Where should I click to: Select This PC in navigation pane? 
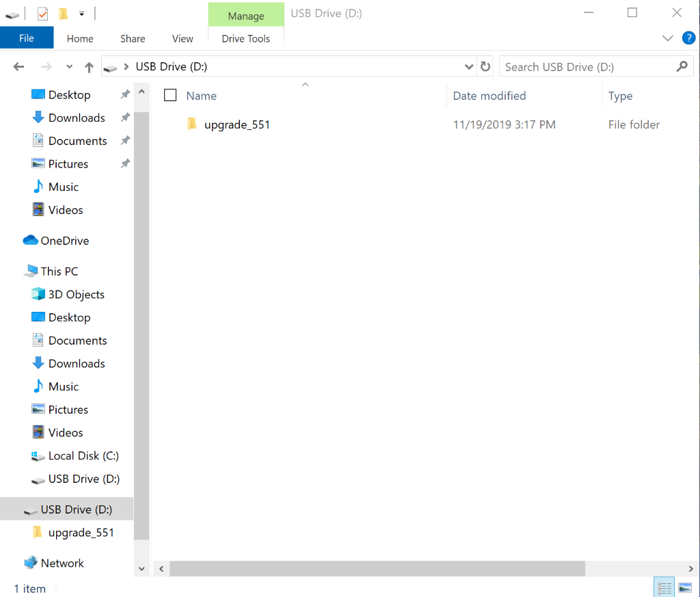click(x=59, y=271)
